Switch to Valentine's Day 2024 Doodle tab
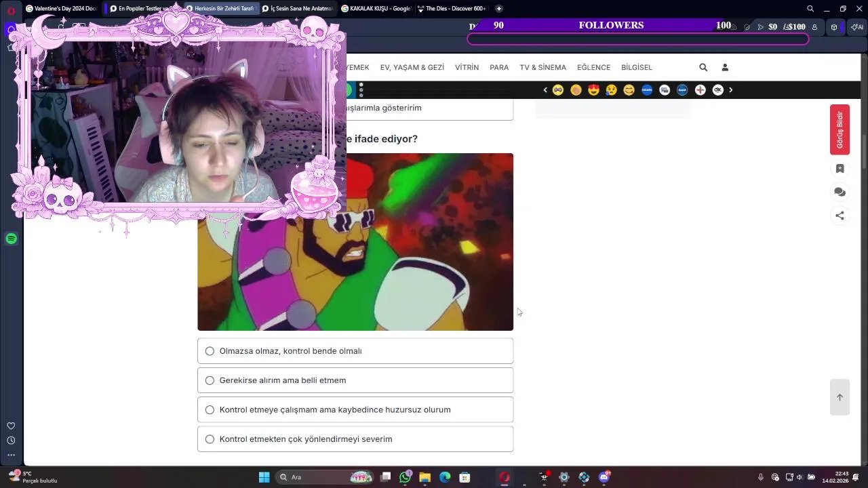This screenshot has width=868, height=488. (61, 9)
